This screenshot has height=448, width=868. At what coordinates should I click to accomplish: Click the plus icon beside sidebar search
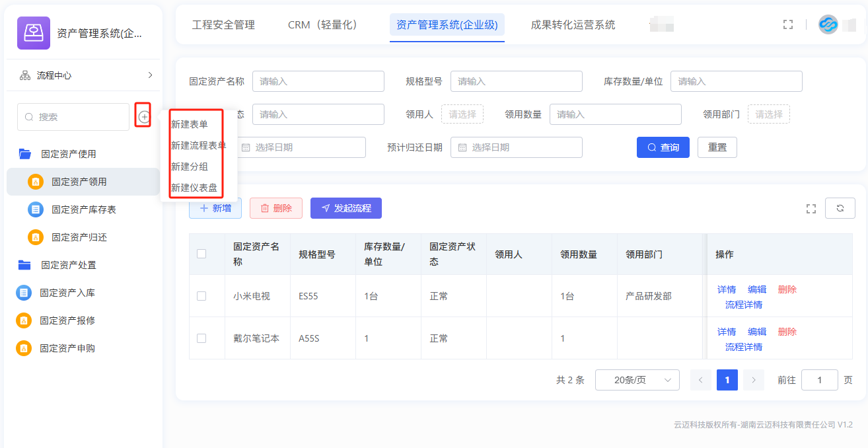[x=144, y=117]
